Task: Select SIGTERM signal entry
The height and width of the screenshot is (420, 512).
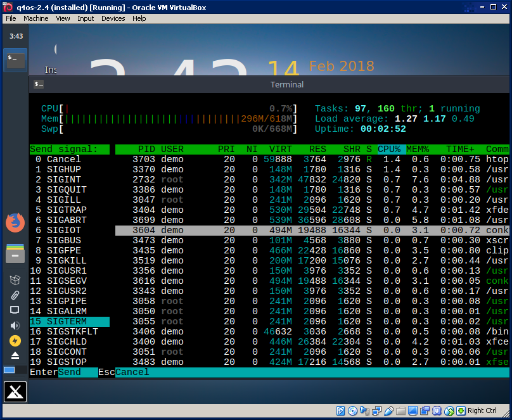Action: (x=65, y=321)
